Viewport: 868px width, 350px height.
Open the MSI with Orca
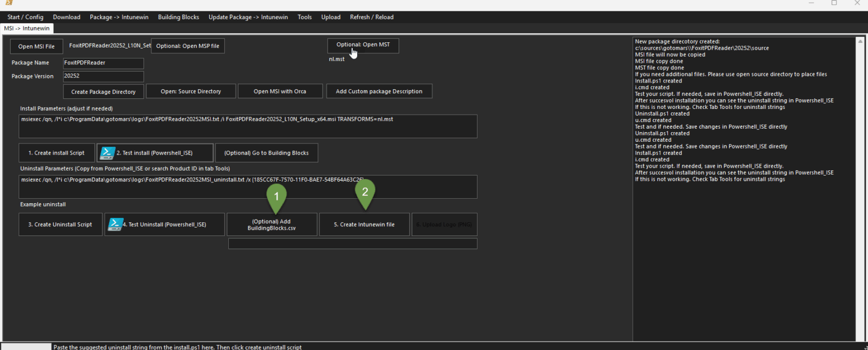pyautogui.click(x=280, y=91)
